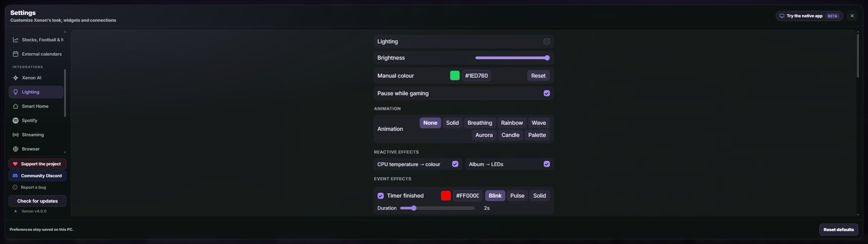
Task: Click the monitor icon on native app button
Action: (782, 16)
